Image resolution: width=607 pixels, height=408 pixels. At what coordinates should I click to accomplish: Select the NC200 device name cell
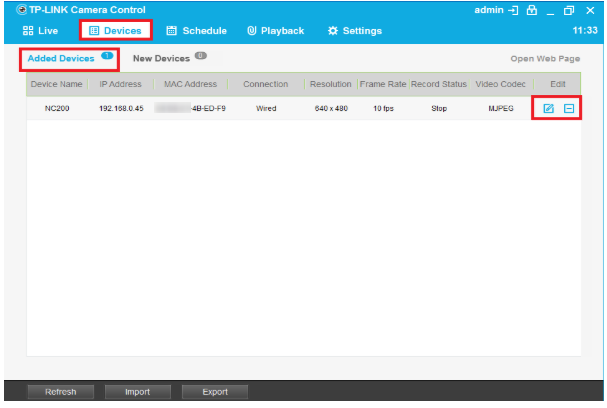pos(57,108)
